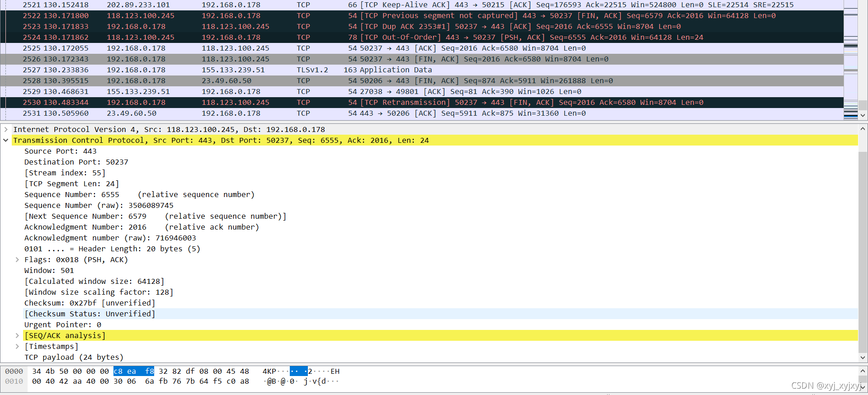Select packet 2522 Previous segment not captured

(422, 15)
